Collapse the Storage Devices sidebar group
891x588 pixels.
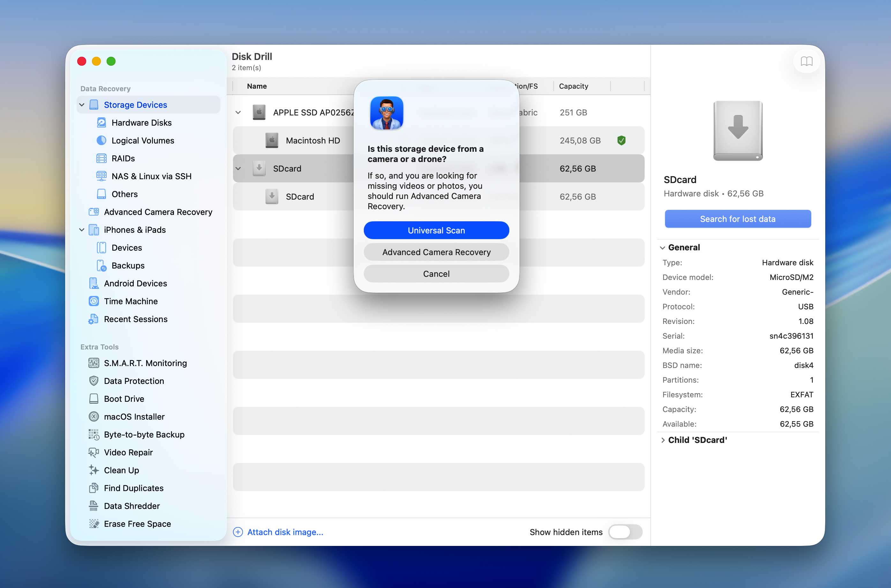tap(82, 105)
